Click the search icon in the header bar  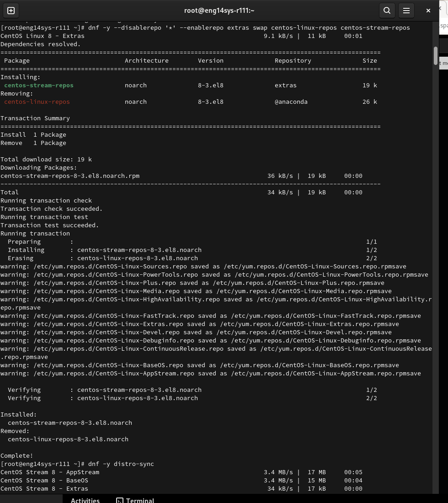(x=387, y=10)
